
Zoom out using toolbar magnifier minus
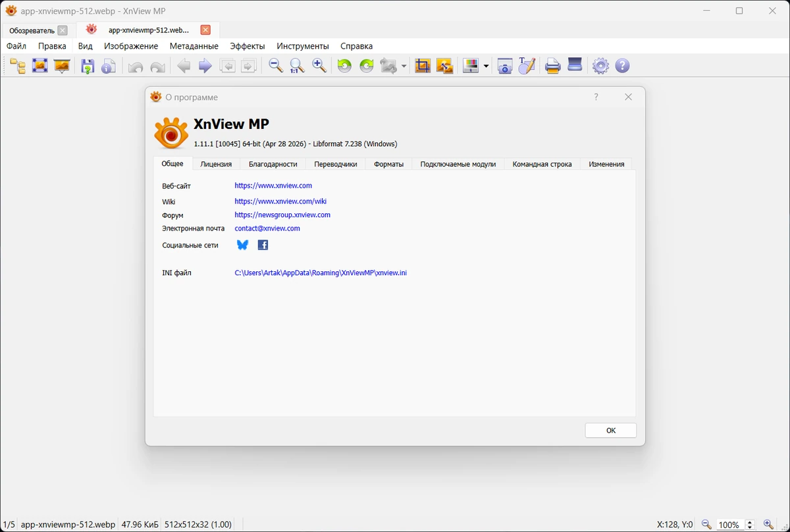pyautogui.click(x=276, y=66)
